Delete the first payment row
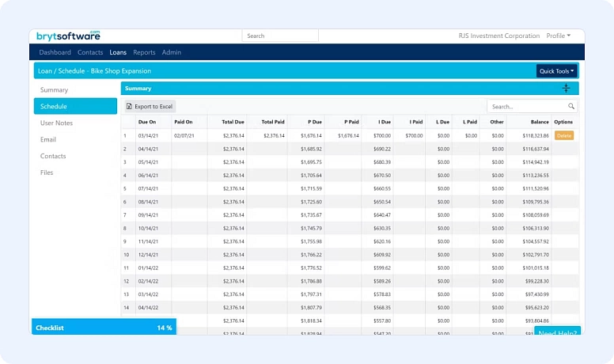The width and height of the screenshot is (614, 364). (x=564, y=135)
